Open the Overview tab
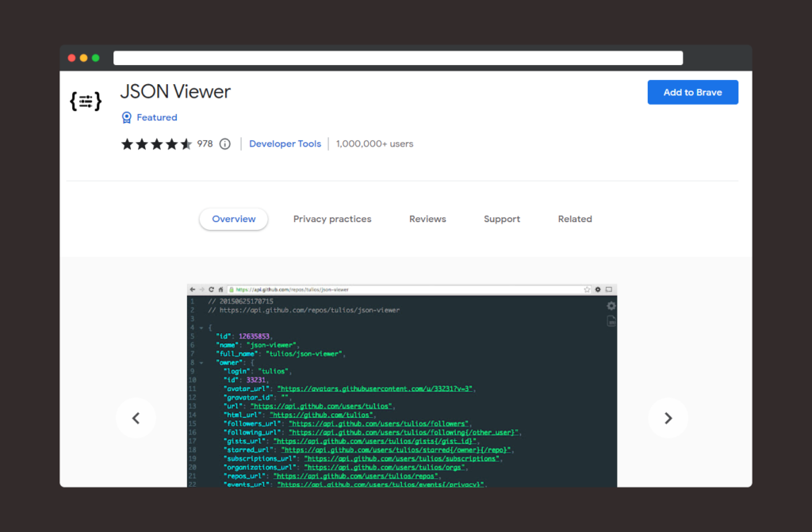The image size is (812, 532). click(234, 219)
